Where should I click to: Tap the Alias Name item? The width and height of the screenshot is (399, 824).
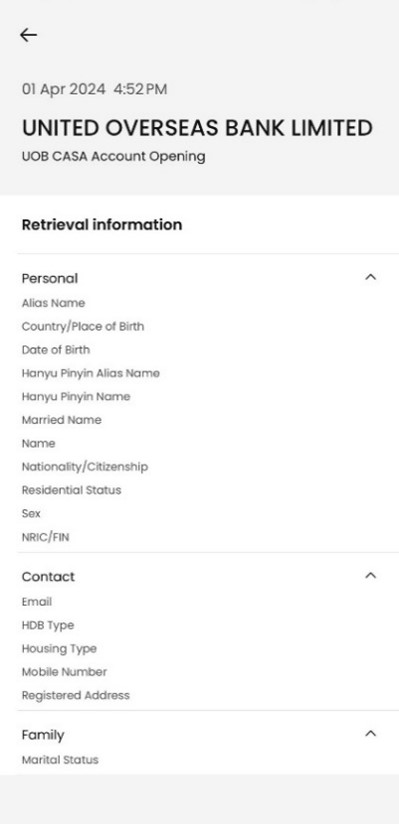[53, 303]
